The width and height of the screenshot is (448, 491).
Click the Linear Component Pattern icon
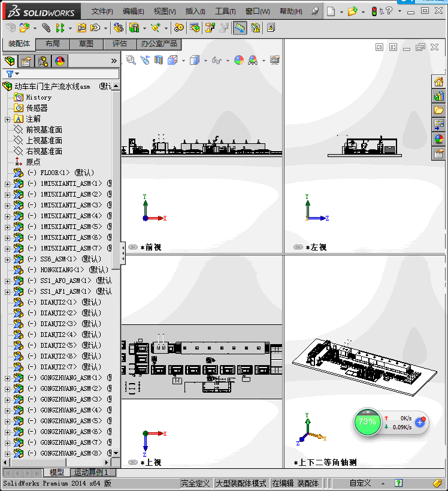click(60, 28)
